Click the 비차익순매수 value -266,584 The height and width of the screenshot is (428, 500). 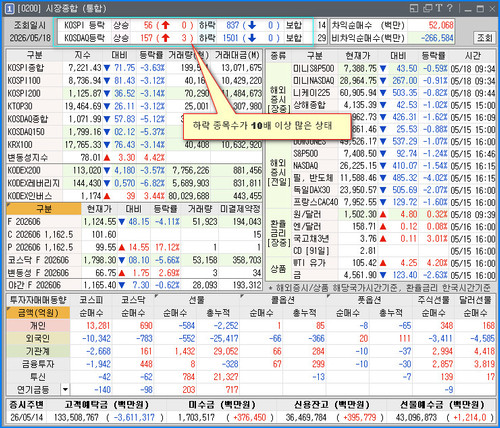pyautogui.click(x=437, y=38)
